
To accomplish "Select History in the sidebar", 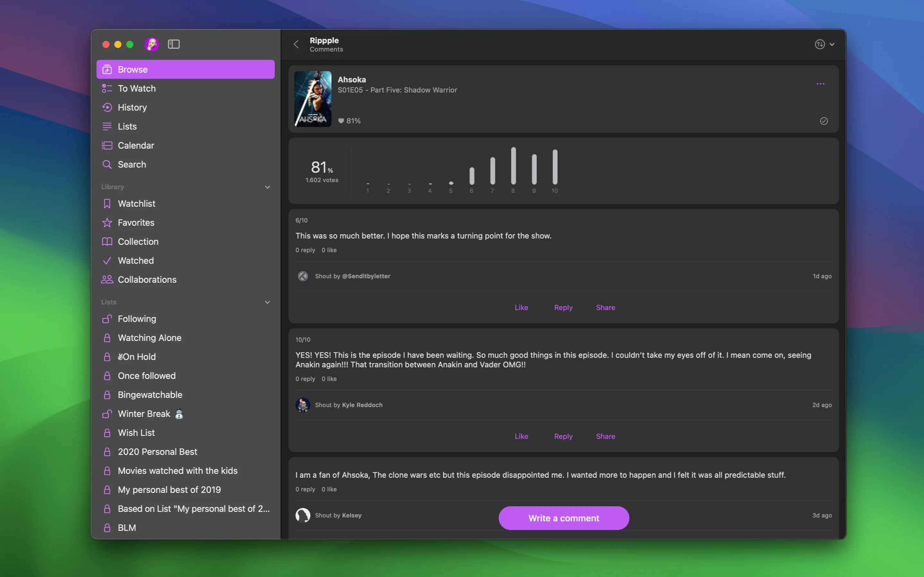I will pyautogui.click(x=132, y=108).
